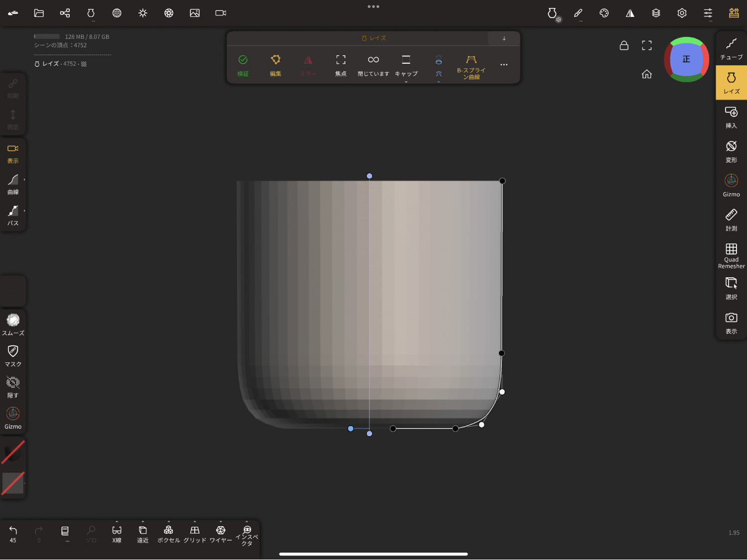Toggle ワイヤー wireframe display
The height and width of the screenshot is (560, 747).
221,534
